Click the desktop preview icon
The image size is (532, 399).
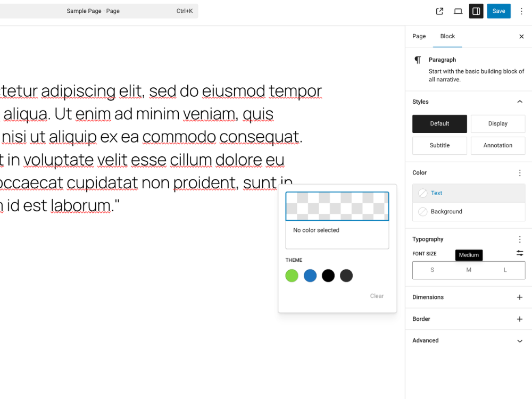pyautogui.click(x=458, y=11)
